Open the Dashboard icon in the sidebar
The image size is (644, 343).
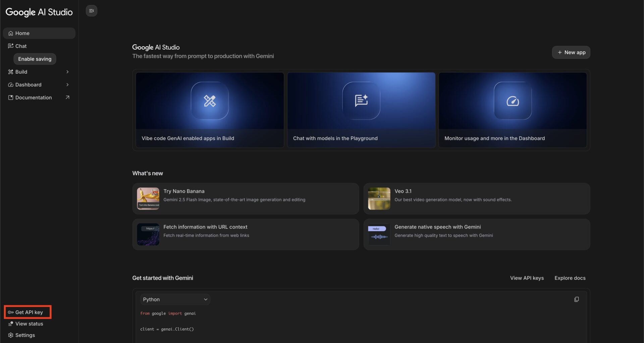10,85
